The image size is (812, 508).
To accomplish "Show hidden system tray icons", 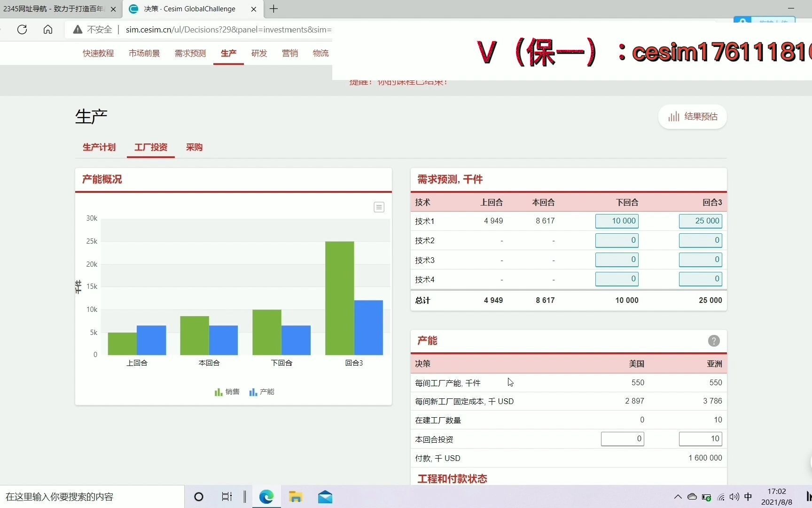I will pos(678,497).
